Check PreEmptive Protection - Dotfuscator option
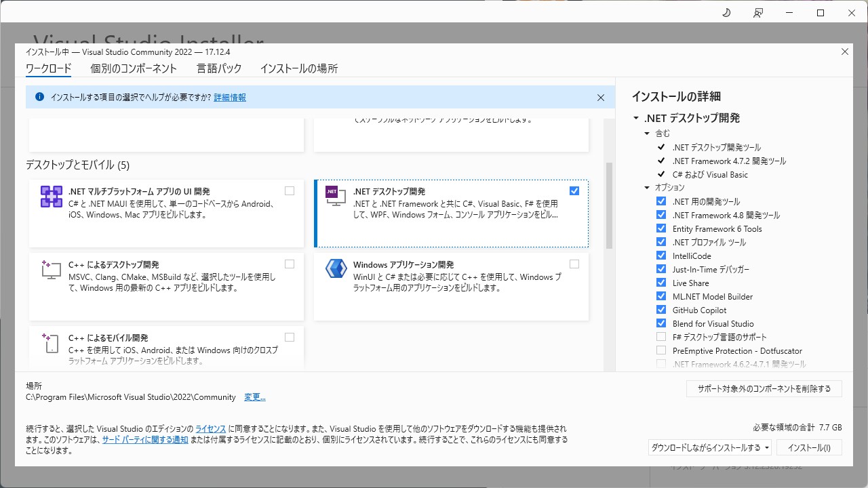The image size is (868, 488). coord(661,350)
